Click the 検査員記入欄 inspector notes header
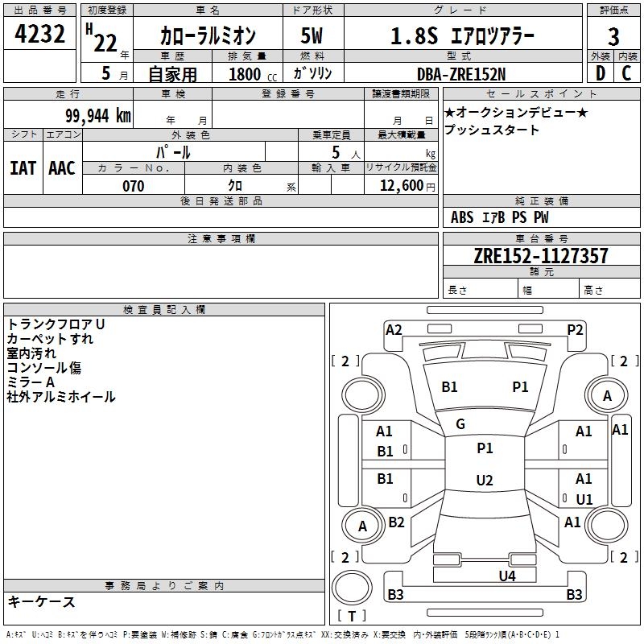Screen dimensions: 644x644 [x=164, y=310]
